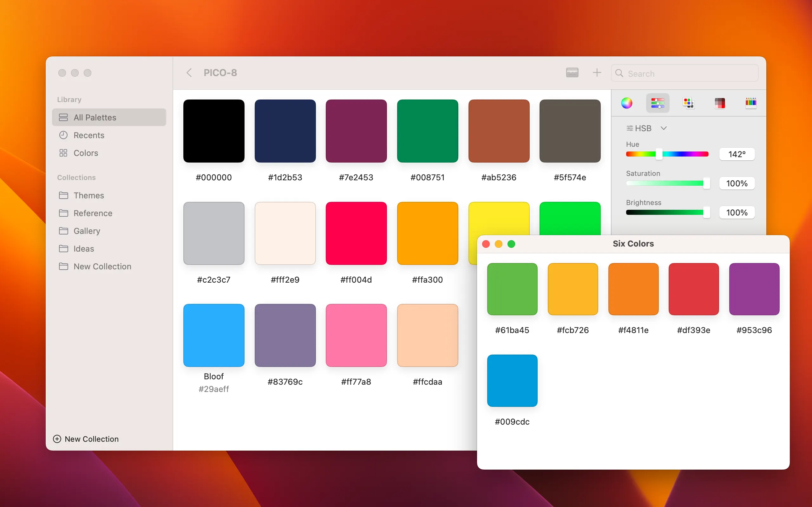
Task: Open the Colors library item
Action: tap(86, 153)
